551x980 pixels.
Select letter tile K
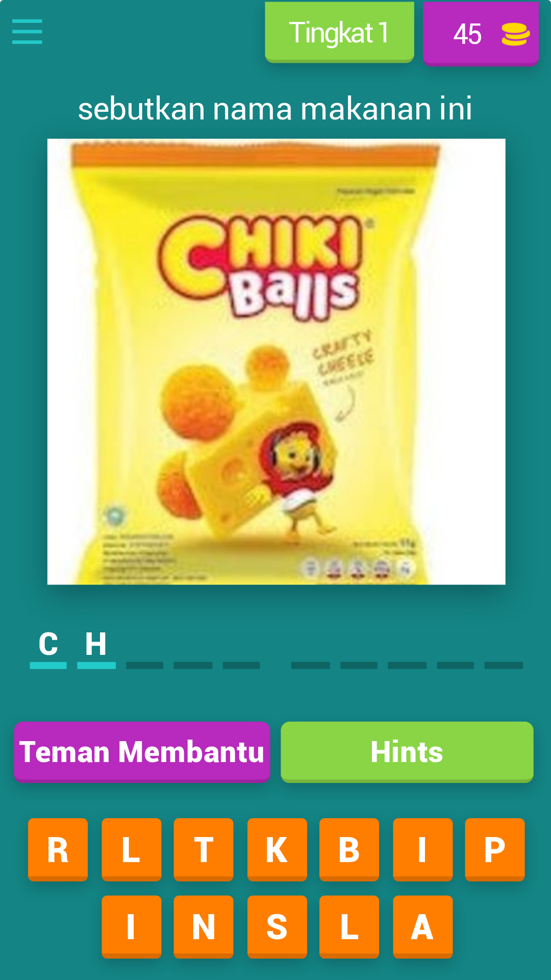coord(277,850)
